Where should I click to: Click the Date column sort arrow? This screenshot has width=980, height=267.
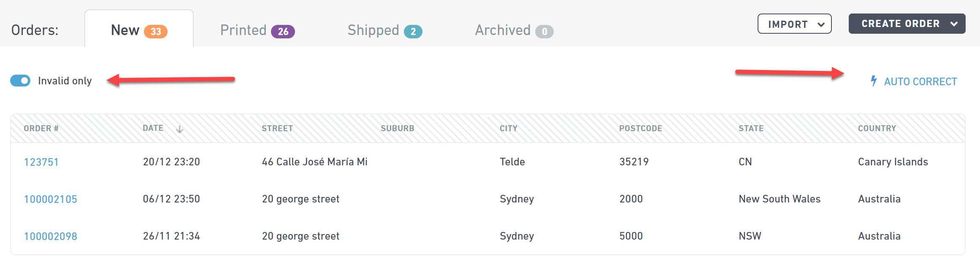pos(180,129)
